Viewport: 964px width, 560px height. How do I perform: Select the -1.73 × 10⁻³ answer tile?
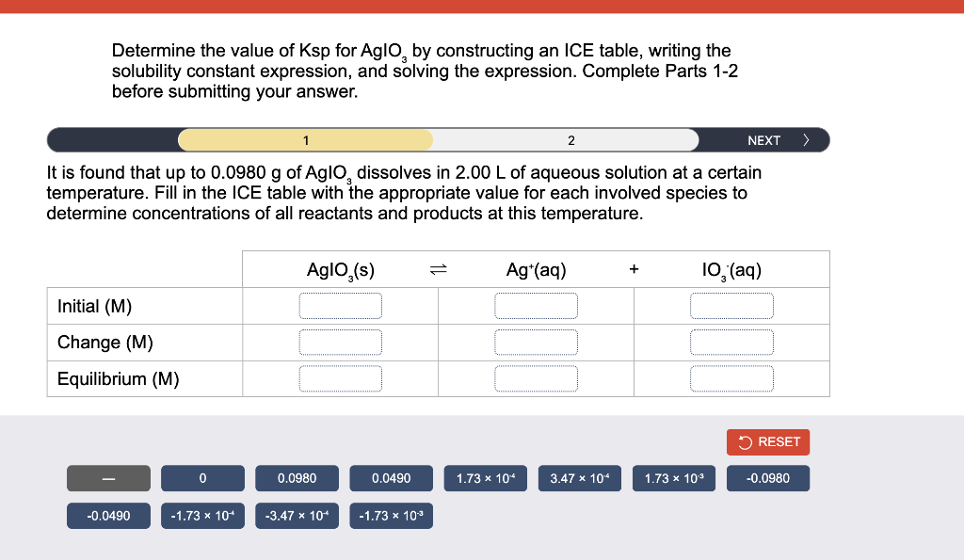[391, 515]
